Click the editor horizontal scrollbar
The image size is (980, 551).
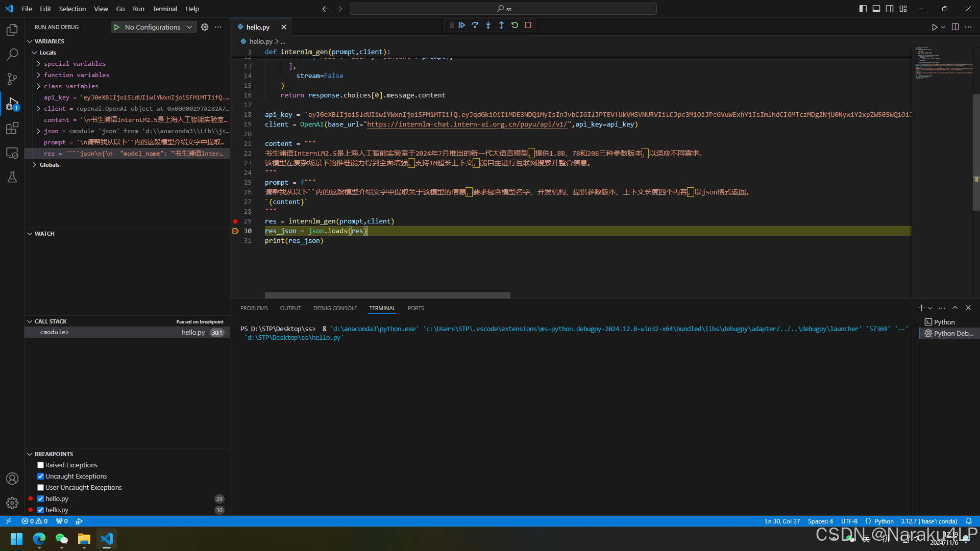pos(387,295)
